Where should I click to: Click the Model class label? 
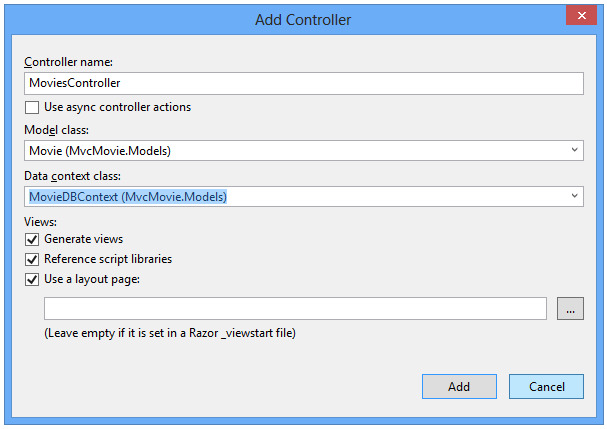(56, 130)
